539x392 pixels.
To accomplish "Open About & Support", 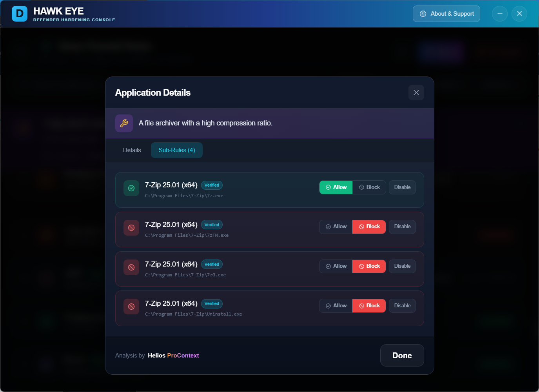I will pos(446,14).
